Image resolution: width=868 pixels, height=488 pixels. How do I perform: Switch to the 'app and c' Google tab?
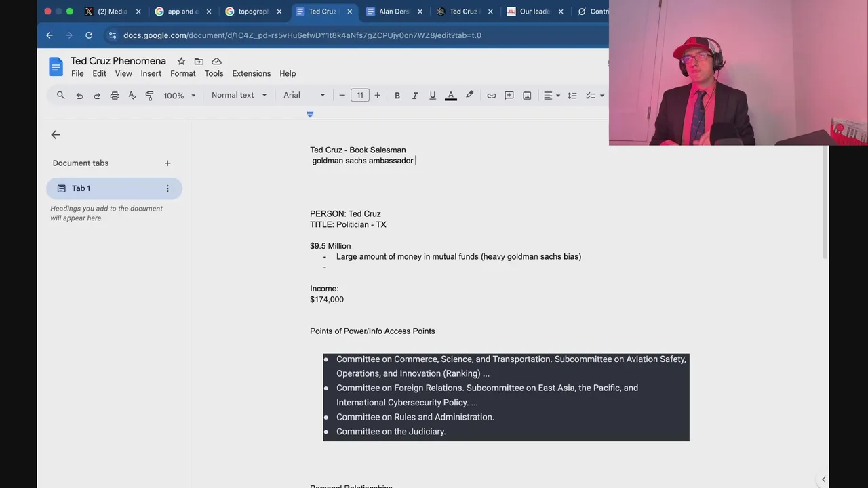pyautogui.click(x=182, y=12)
